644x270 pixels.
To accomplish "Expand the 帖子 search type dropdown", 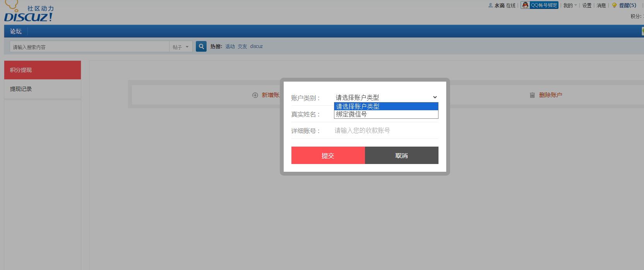I will click(181, 47).
